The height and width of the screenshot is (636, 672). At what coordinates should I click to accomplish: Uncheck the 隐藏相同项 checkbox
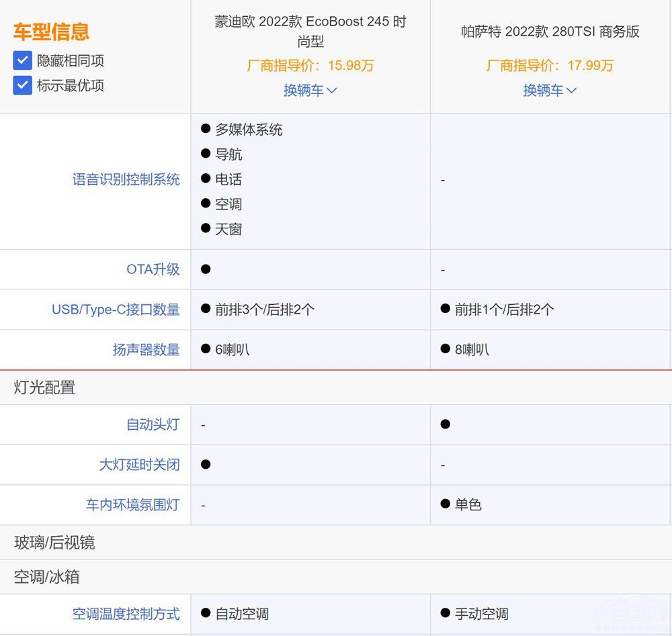(23, 61)
